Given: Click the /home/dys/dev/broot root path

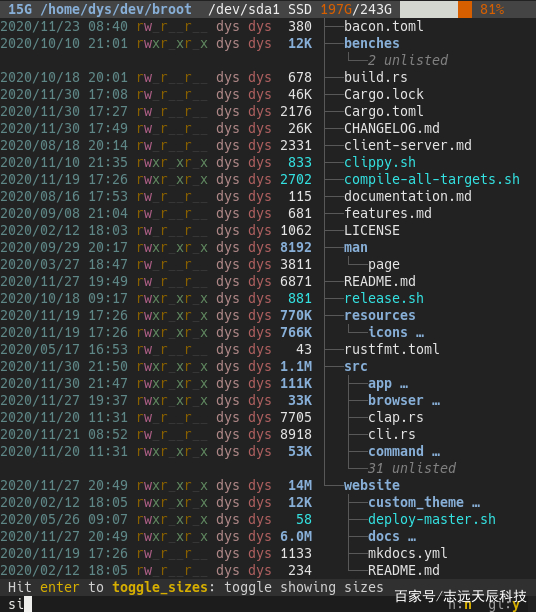Looking at the screenshot, I should click(x=116, y=9).
